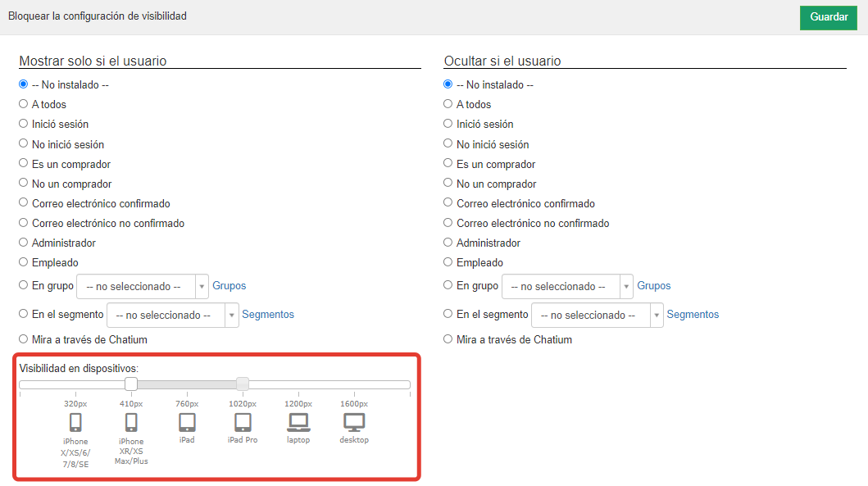Click 'Visibilidad en dispositivos:' label
This screenshot has width=868, height=486.
click(x=79, y=368)
